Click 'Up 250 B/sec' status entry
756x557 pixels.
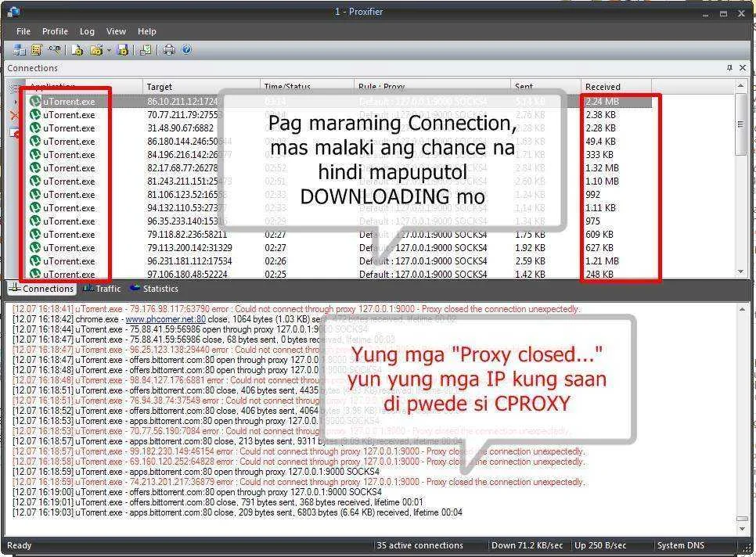pos(600,545)
